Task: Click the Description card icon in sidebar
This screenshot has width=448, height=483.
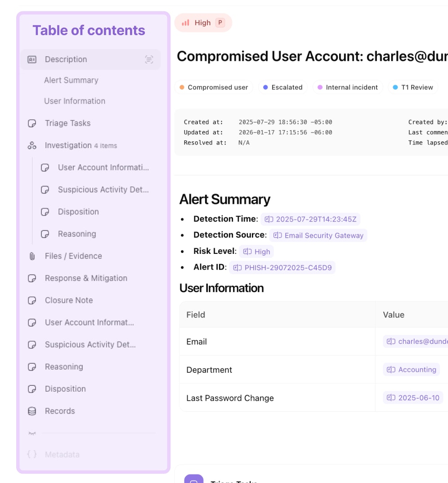Action: pos(32,59)
